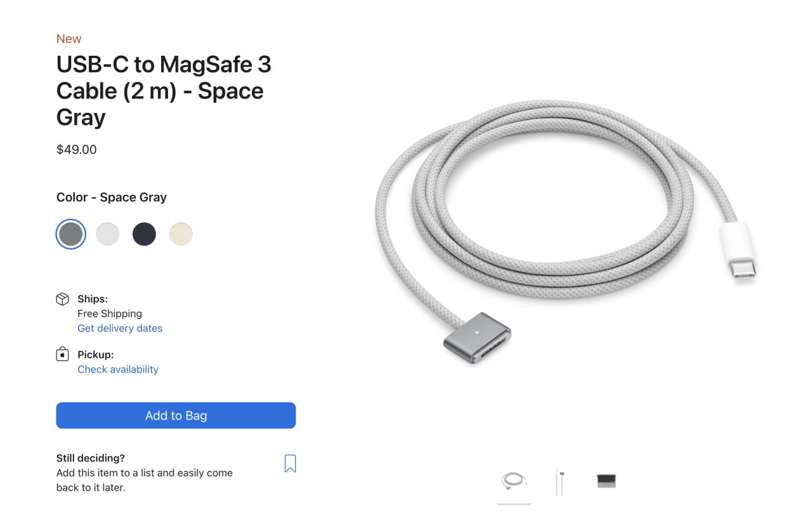Open the Get delivery dates link
The width and height of the screenshot is (812, 516).
tap(120, 328)
